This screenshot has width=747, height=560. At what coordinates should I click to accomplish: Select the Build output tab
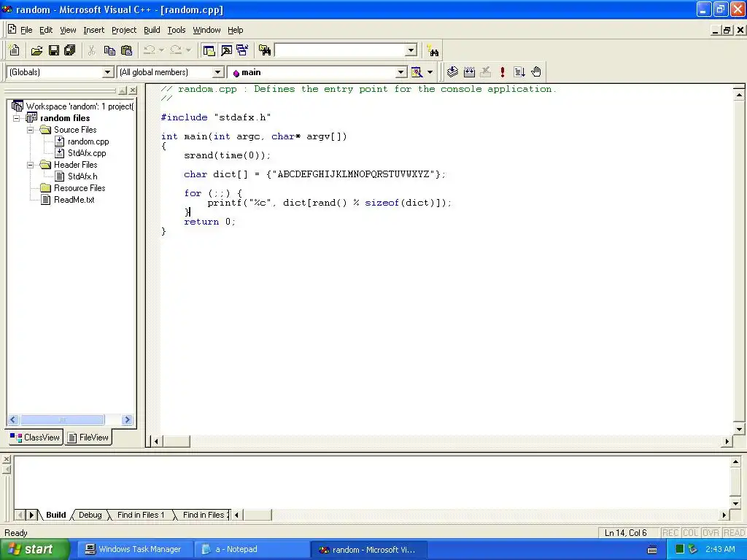pos(55,515)
